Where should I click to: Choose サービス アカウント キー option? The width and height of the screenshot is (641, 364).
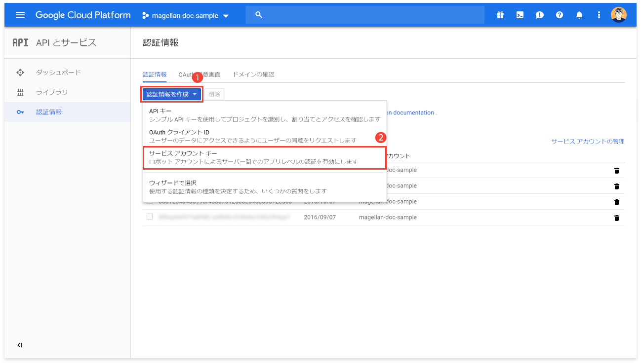264,157
